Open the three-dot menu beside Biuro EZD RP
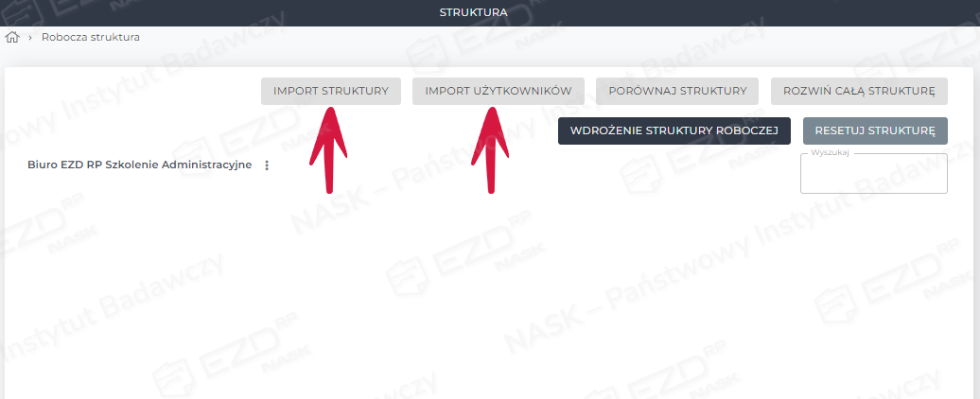Image resolution: width=980 pixels, height=399 pixels. tap(267, 165)
